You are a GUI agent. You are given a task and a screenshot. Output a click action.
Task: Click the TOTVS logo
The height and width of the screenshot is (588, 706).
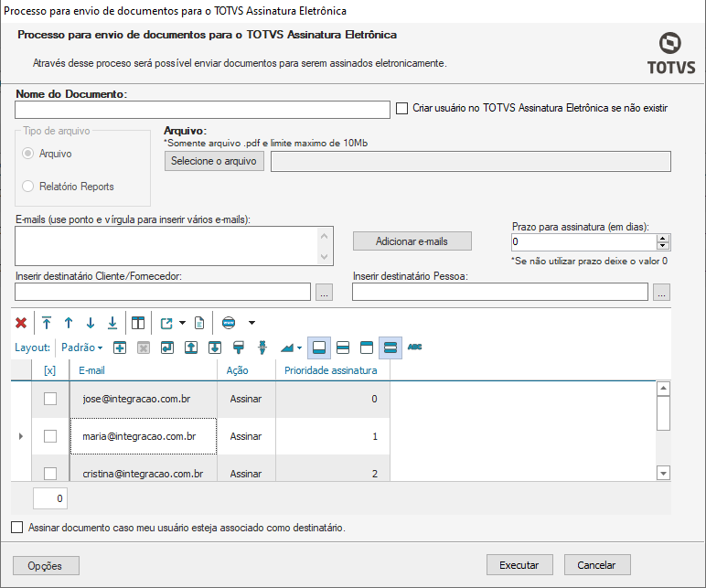pos(671,53)
